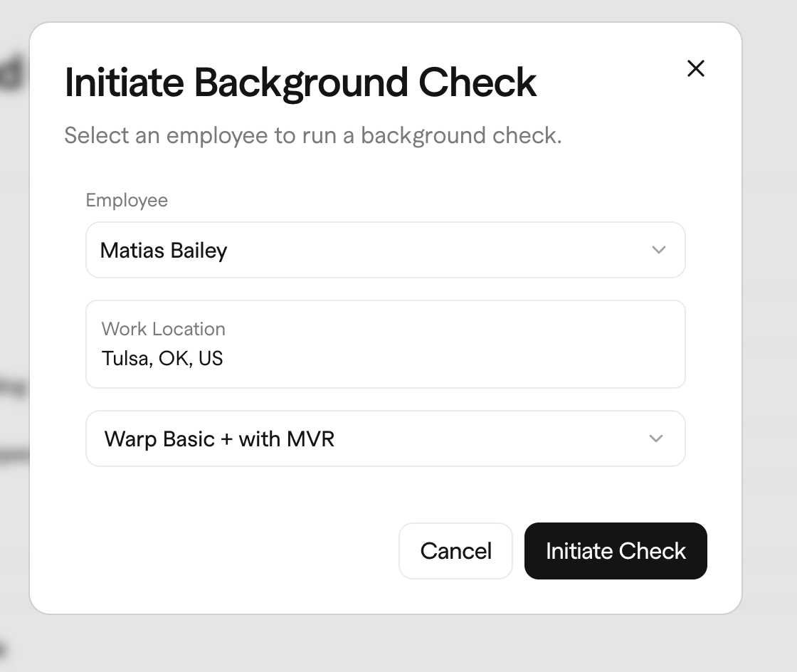Click the 'Tulsa, OK, US' location text
Viewport: 797px width, 672px height.
[x=162, y=358]
